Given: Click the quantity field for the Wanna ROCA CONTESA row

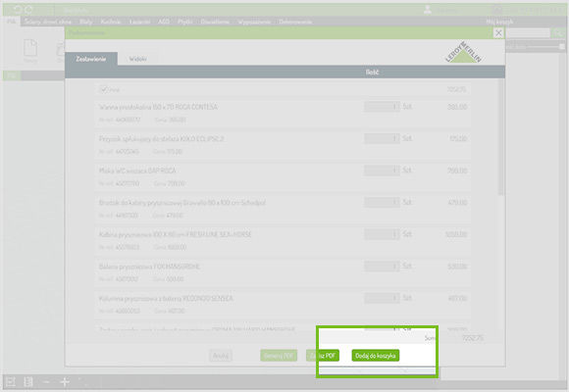Looking at the screenshot, I should [x=382, y=107].
